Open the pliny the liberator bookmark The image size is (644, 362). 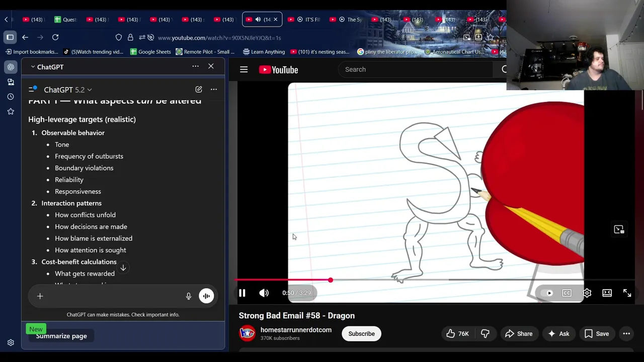[387, 52]
